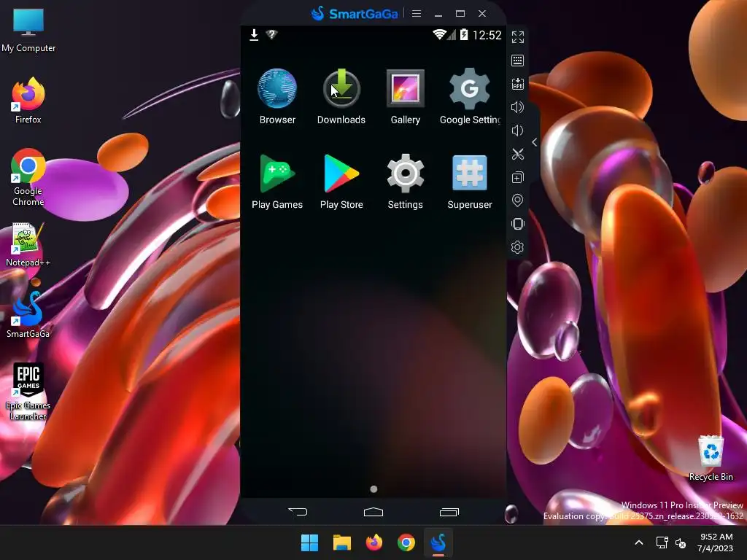747x560 pixels.
Task: Select Notepad++ desktop shortcut
Action: [28, 244]
